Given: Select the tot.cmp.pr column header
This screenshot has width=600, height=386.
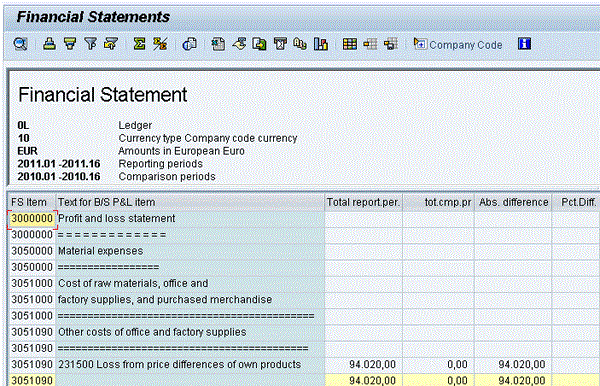Looking at the screenshot, I should click(x=439, y=202).
